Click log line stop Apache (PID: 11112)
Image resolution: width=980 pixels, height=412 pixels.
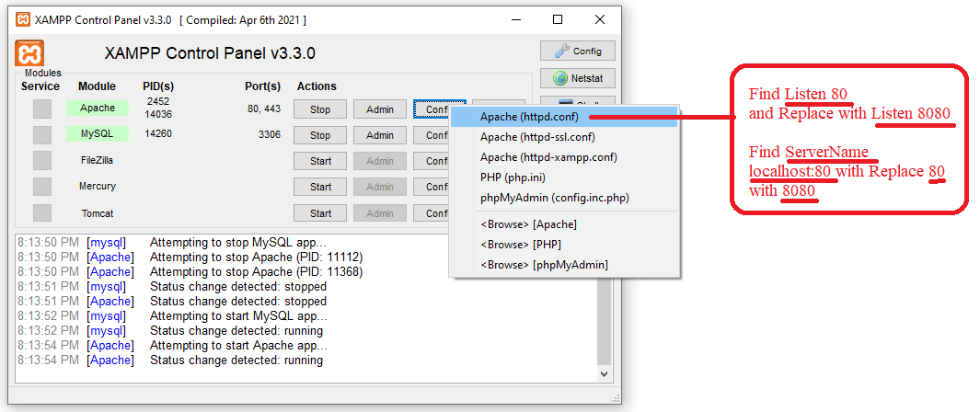(256, 257)
